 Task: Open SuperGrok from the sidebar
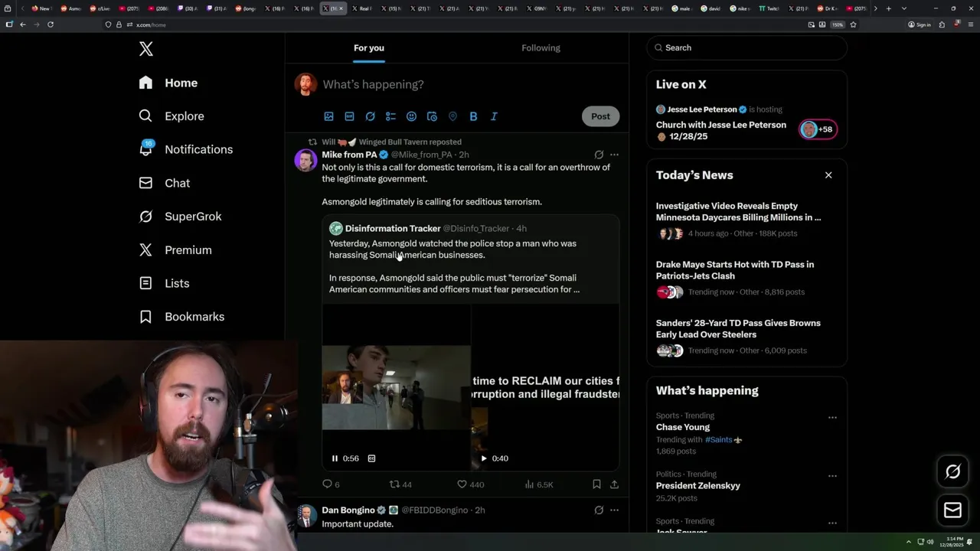pyautogui.click(x=181, y=217)
